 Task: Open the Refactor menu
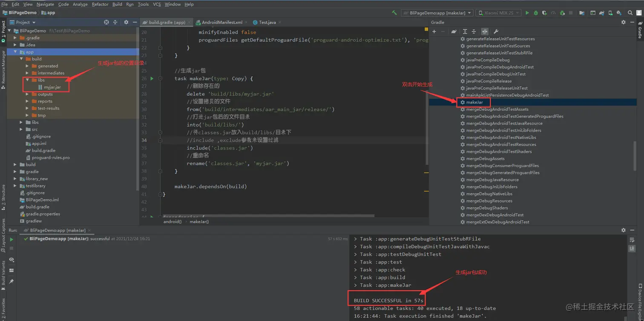click(100, 4)
